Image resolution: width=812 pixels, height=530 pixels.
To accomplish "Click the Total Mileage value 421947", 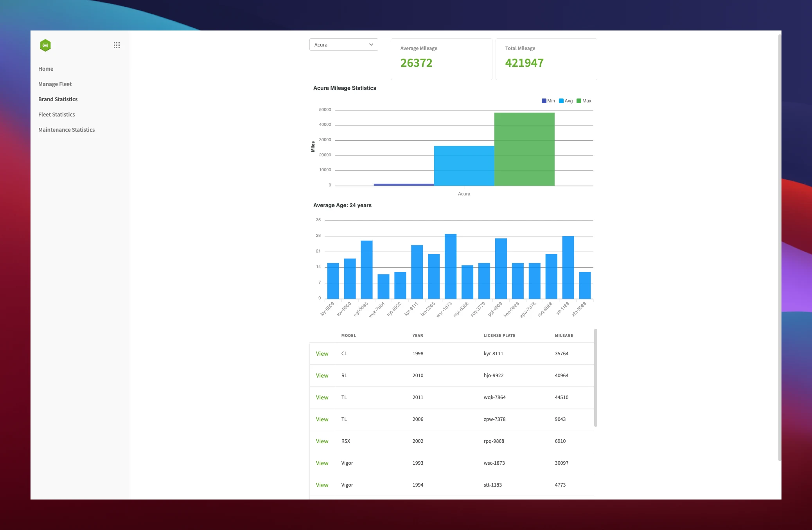I will [524, 63].
